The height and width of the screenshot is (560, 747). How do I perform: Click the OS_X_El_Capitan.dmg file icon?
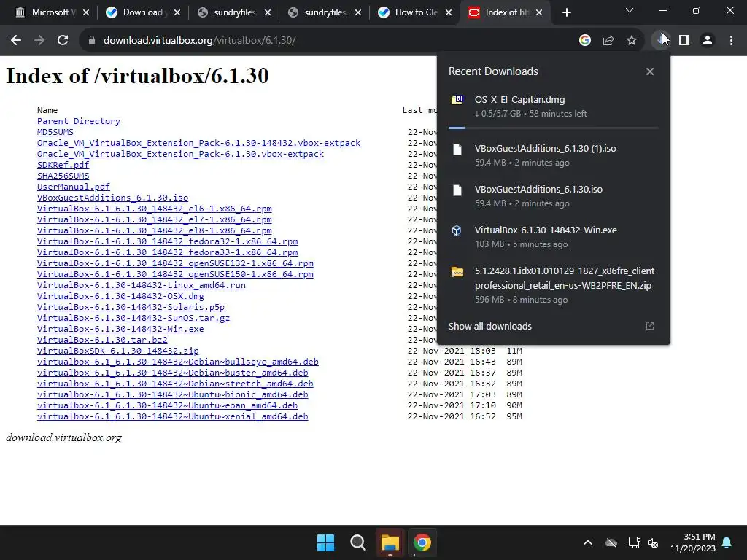(x=457, y=99)
